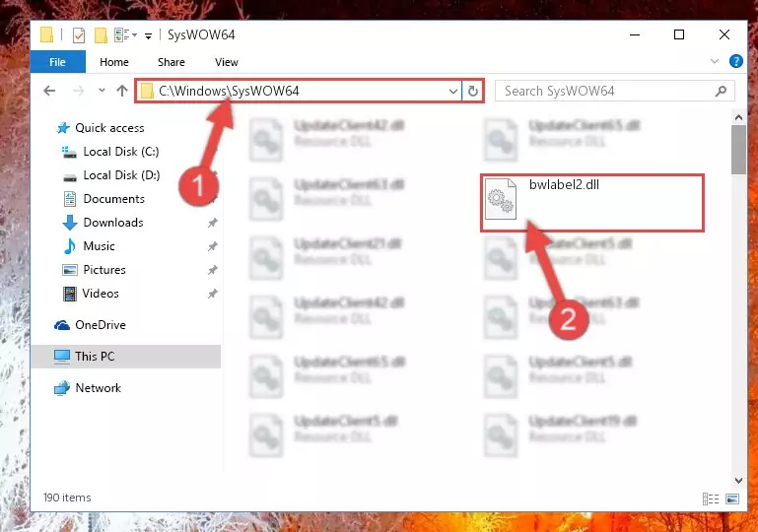Close the SysWOW64 window
Image resolution: width=758 pixels, height=532 pixels.
coord(724,34)
